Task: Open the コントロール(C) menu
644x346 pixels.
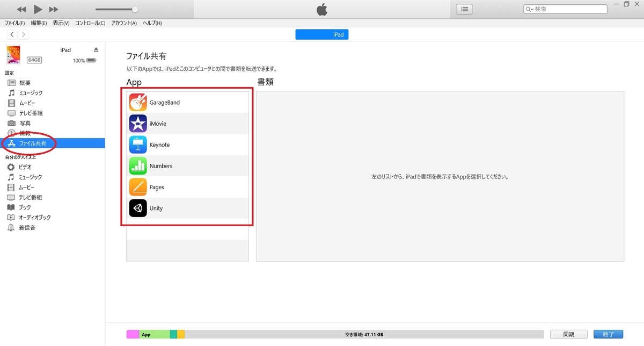Action: pos(90,23)
